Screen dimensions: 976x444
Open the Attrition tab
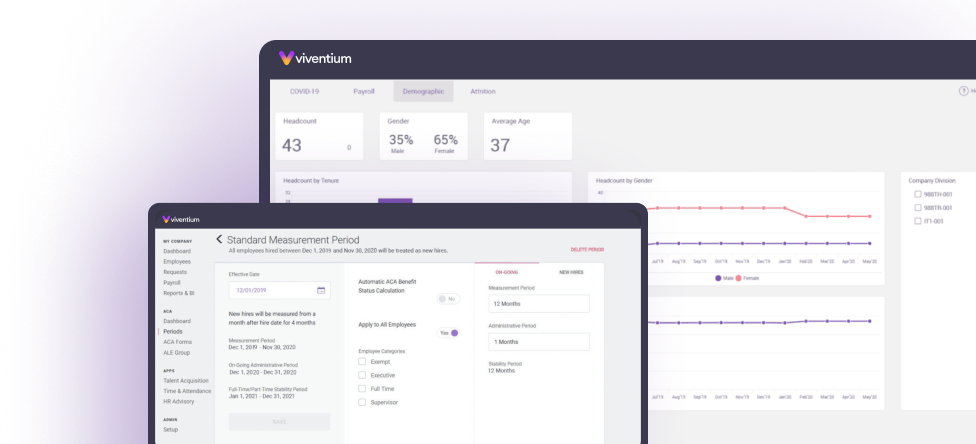tap(482, 91)
